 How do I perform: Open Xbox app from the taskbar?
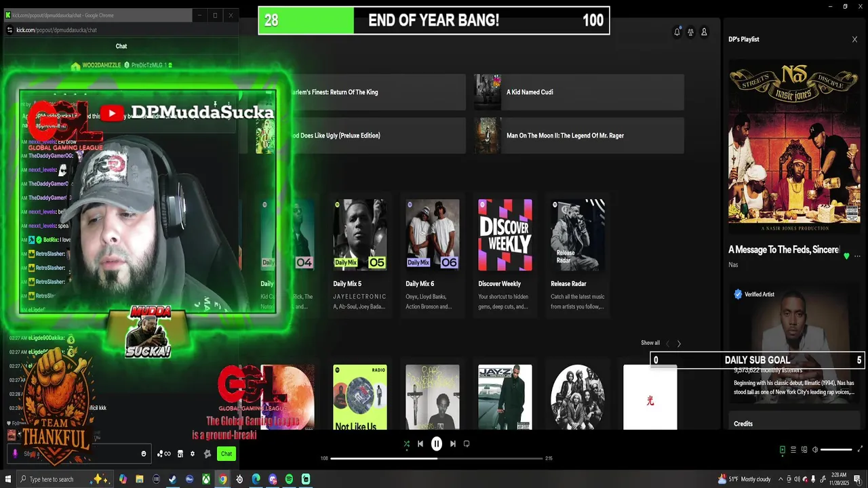pos(206,479)
